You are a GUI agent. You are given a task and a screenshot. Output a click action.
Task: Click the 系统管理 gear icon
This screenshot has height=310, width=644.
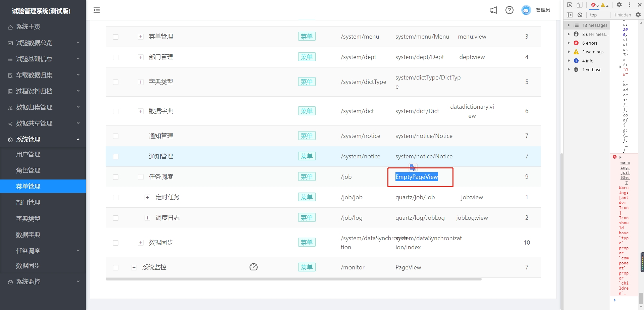(x=10, y=140)
